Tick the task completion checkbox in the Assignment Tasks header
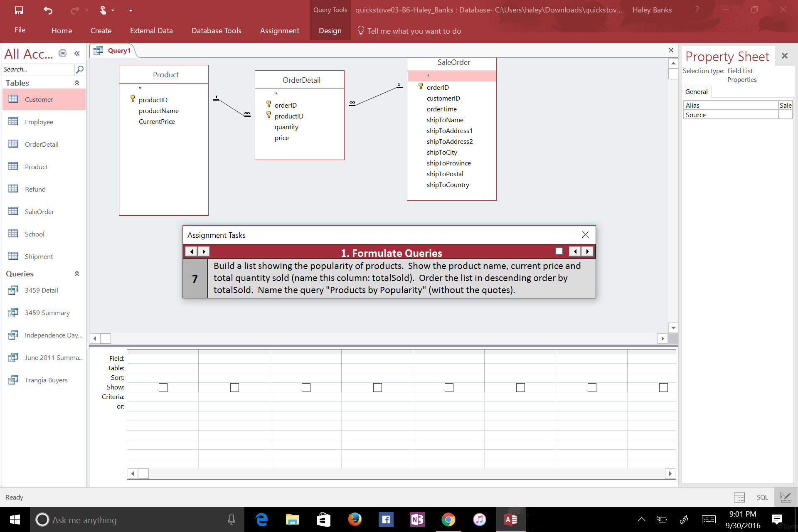The height and width of the screenshot is (532, 798). click(559, 251)
